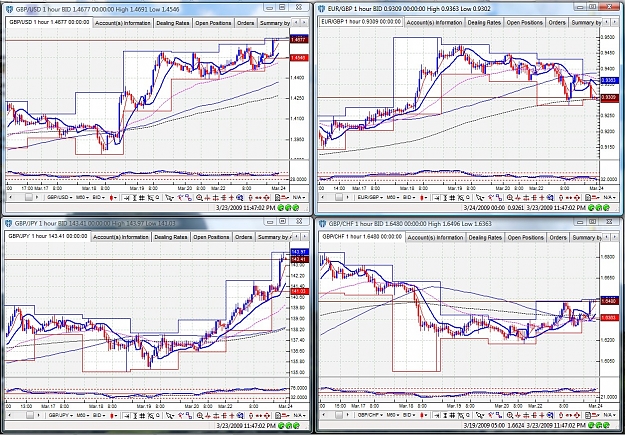The height and width of the screenshot is (435, 625).
Task: Click the left tab-scroll arrow in GBP/USD window
Action: (296, 23)
